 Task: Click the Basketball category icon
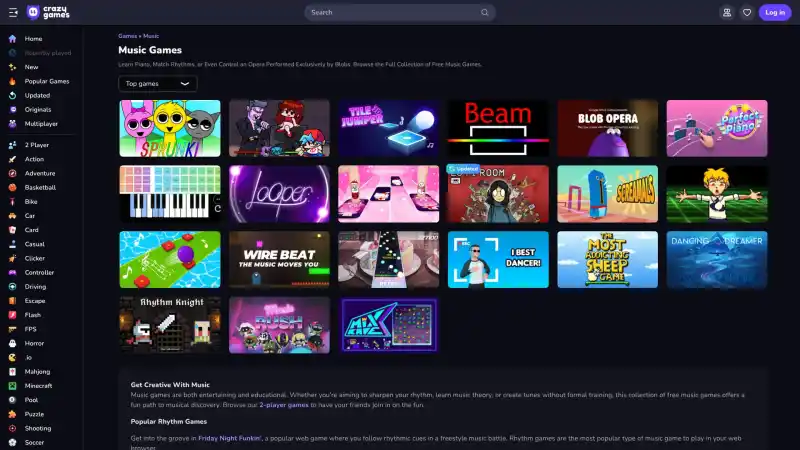coord(12,187)
